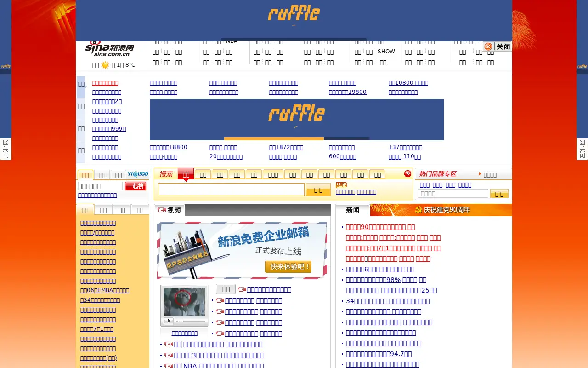Open the SHOW link in the navigation
Screen dimensions: 588x368
386,52
